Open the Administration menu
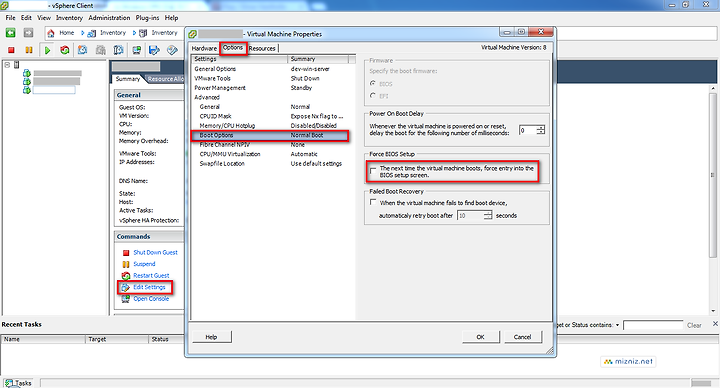Viewport: 720px width, 388px height. click(109, 18)
